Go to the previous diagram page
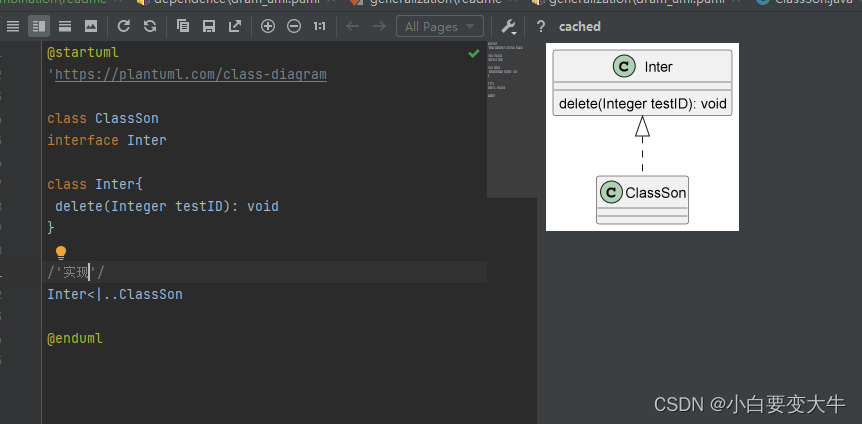 click(352, 26)
